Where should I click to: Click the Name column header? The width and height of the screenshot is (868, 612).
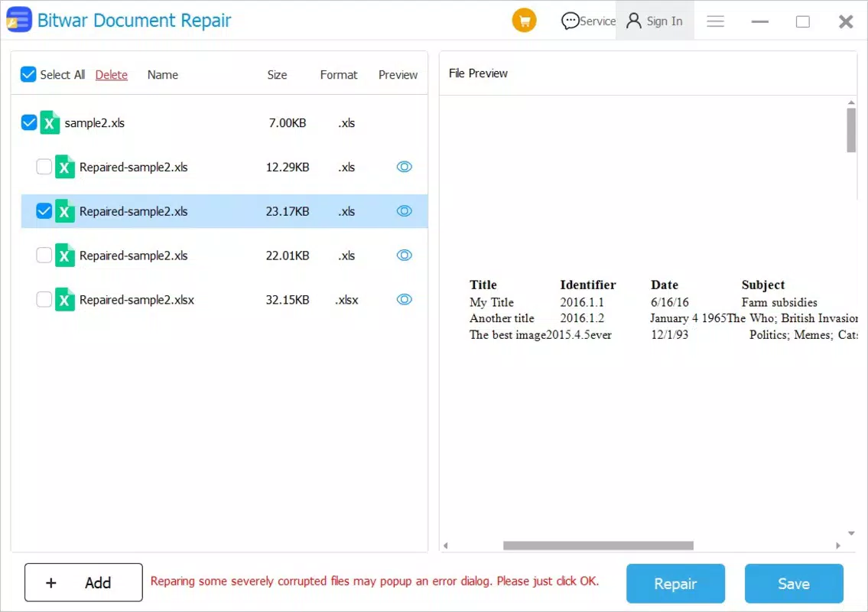(163, 75)
